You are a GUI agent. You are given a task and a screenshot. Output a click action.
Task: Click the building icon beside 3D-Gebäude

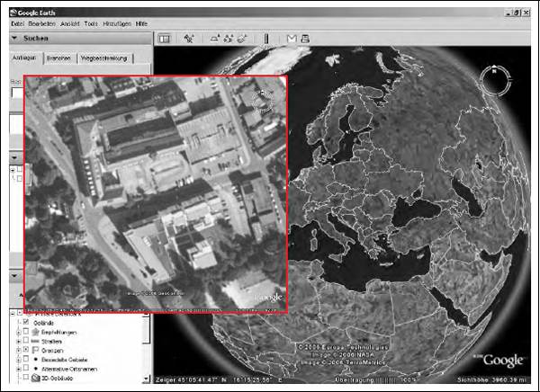(35, 378)
